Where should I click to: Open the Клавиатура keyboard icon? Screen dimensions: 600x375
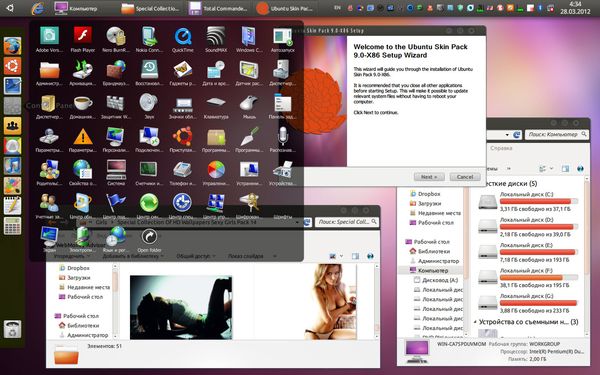[x=216, y=106]
